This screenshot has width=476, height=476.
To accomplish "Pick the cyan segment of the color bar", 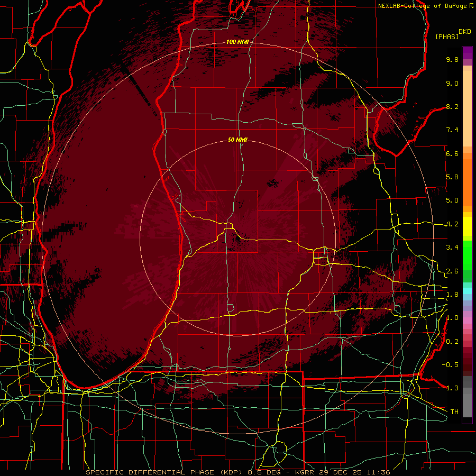I will (467, 291).
